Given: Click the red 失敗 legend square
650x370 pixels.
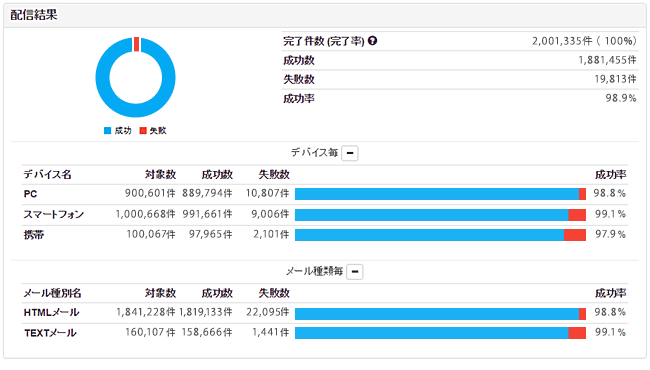Looking at the screenshot, I should [143, 131].
